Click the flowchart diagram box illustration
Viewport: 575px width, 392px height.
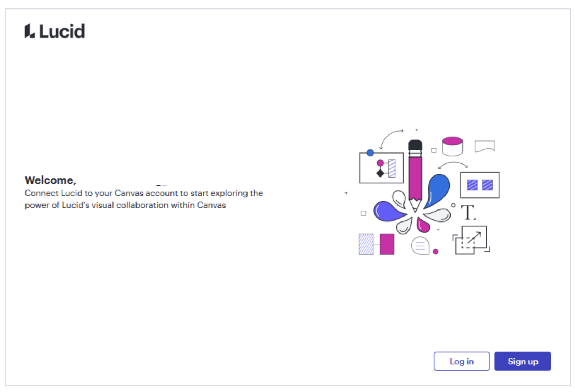tap(382, 168)
